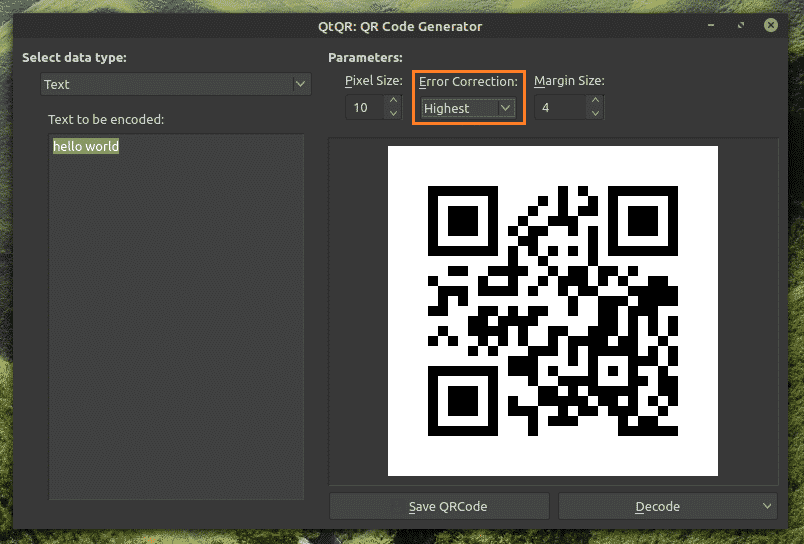This screenshot has width=804, height=544.
Task: Increase the Pixel Size value with up arrow
Action: [393, 101]
